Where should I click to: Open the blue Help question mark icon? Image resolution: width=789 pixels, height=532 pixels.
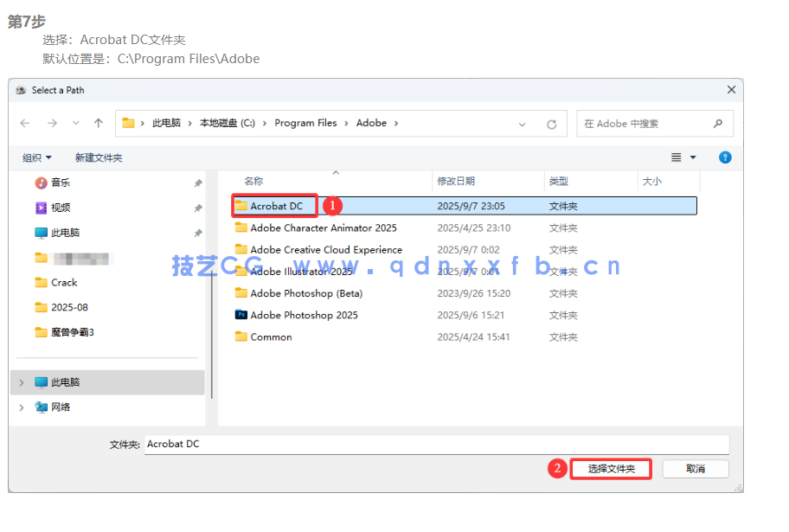tap(725, 157)
